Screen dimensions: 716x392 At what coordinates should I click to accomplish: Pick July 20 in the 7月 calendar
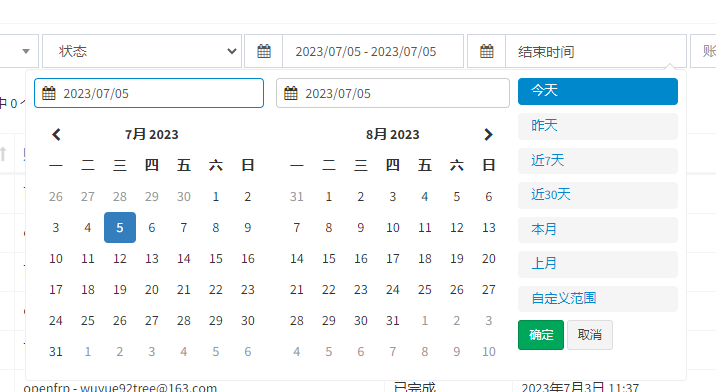(x=152, y=290)
